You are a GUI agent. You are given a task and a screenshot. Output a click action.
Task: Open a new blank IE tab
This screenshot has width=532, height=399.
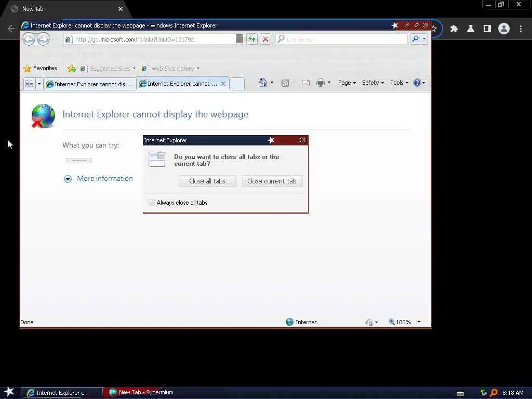(237, 84)
